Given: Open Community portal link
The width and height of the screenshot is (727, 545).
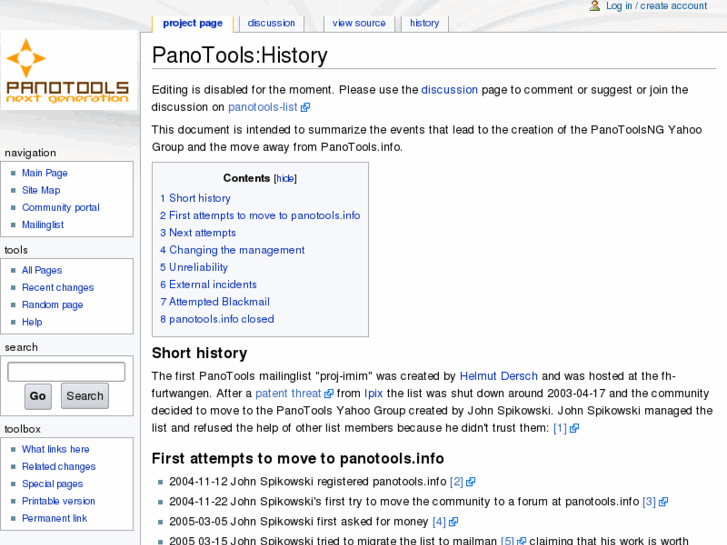Looking at the screenshot, I should coord(61,207).
